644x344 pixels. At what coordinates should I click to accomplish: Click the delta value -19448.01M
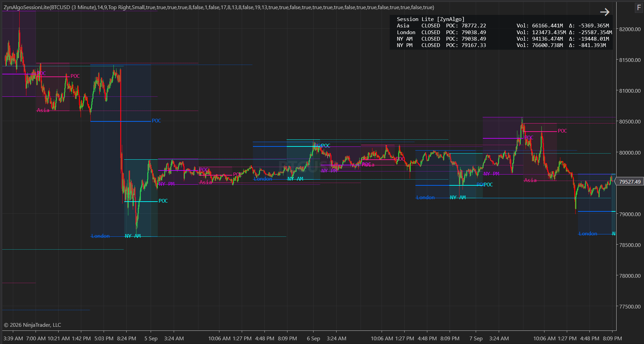click(x=594, y=39)
